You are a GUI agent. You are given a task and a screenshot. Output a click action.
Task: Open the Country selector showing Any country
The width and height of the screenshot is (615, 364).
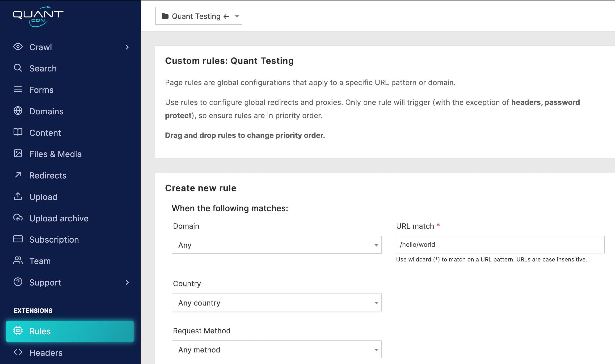(x=276, y=303)
